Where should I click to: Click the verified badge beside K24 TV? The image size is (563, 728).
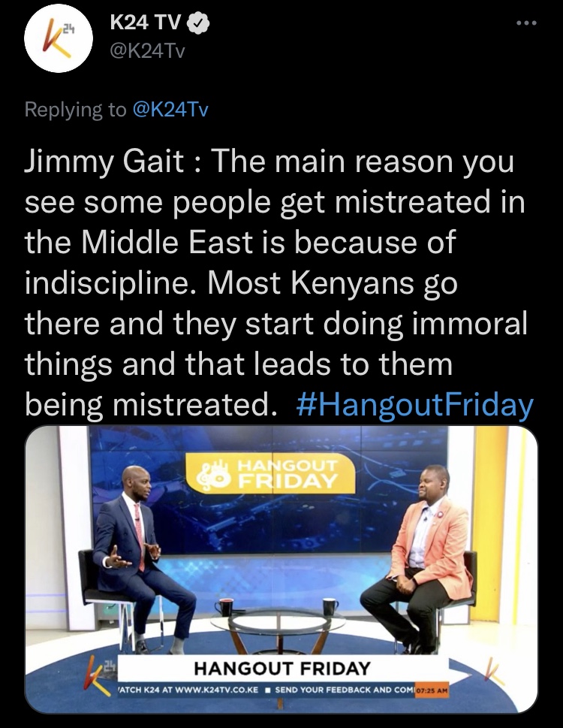[199, 23]
